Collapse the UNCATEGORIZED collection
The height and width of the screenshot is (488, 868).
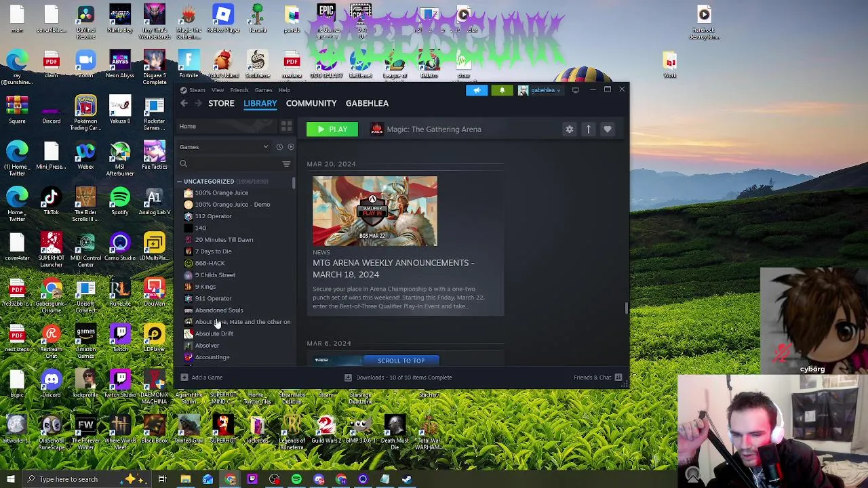180,182
